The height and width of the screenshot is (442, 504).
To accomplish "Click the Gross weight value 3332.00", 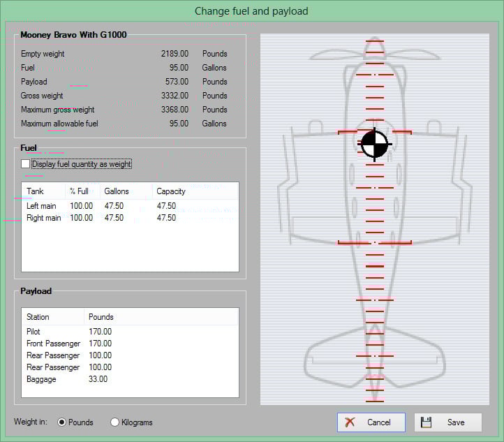I will [x=175, y=96].
